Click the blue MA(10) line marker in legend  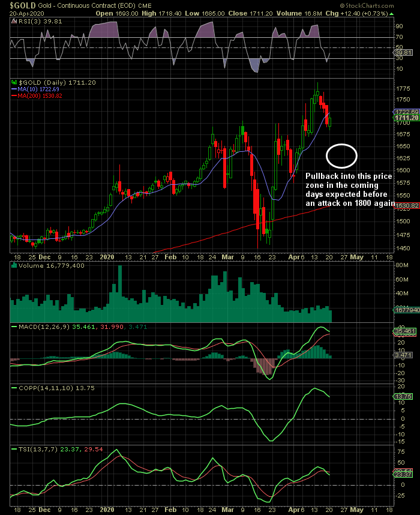pyautogui.click(x=14, y=89)
